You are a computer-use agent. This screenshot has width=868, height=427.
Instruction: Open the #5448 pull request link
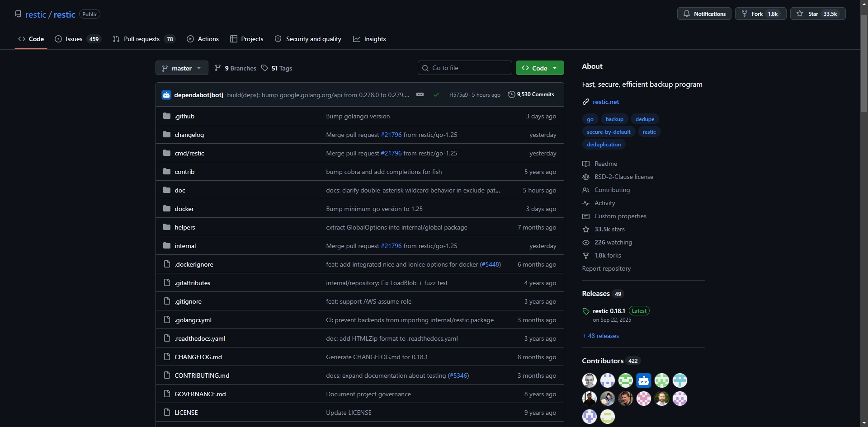490,264
